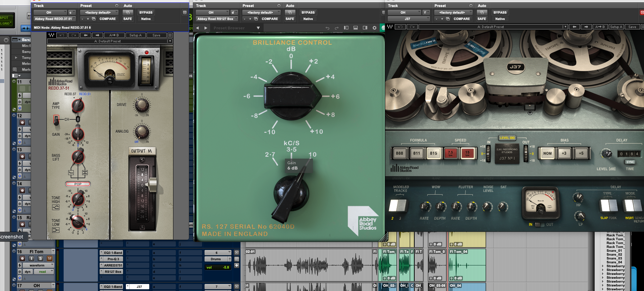Click A→B copy button in REDD toolbar
Viewport: 644px width, 291px height.
click(x=114, y=35)
